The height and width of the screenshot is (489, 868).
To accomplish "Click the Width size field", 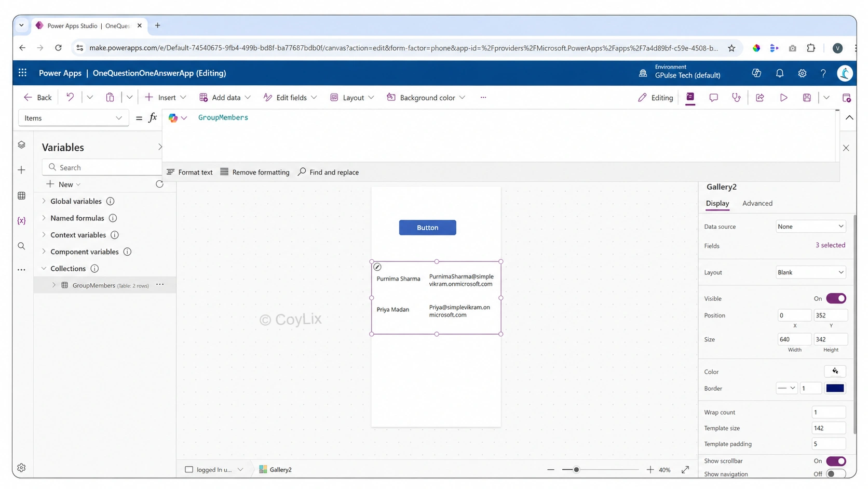I will click(x=794, y=339).
